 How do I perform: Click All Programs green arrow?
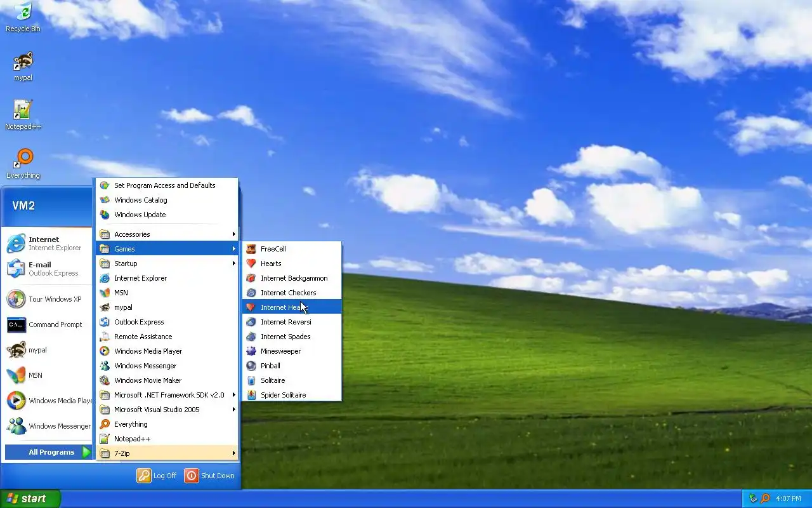pos(87,452)
